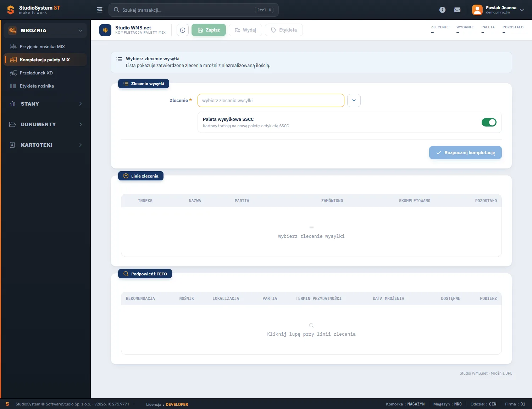Click the snowflake Studio WMS.net icon

pyautogui.click(x=105, y=30)
